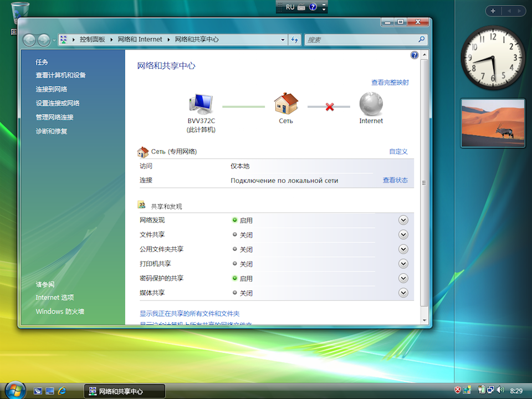
Task: Open 设置连接或网络 task
Action: 58,103
